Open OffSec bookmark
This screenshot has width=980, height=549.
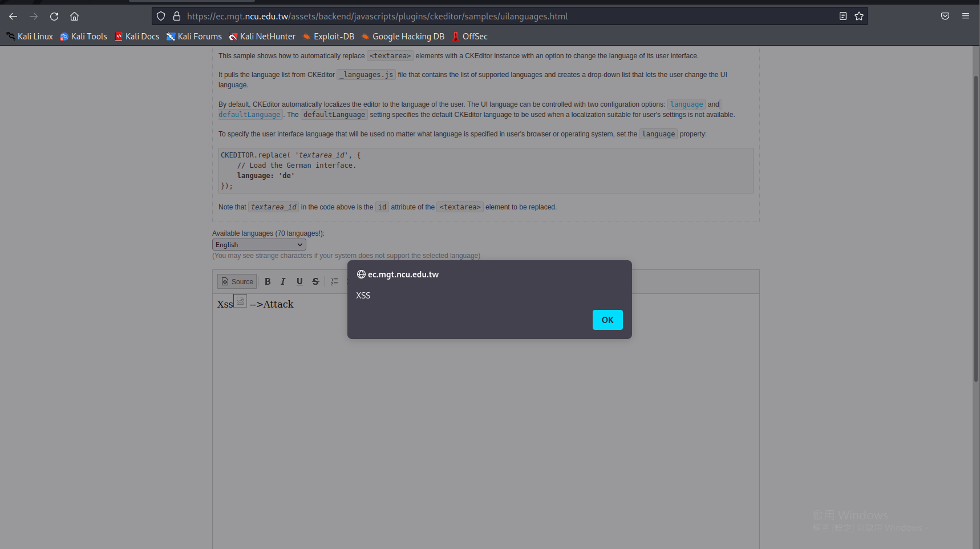[469, 37]
